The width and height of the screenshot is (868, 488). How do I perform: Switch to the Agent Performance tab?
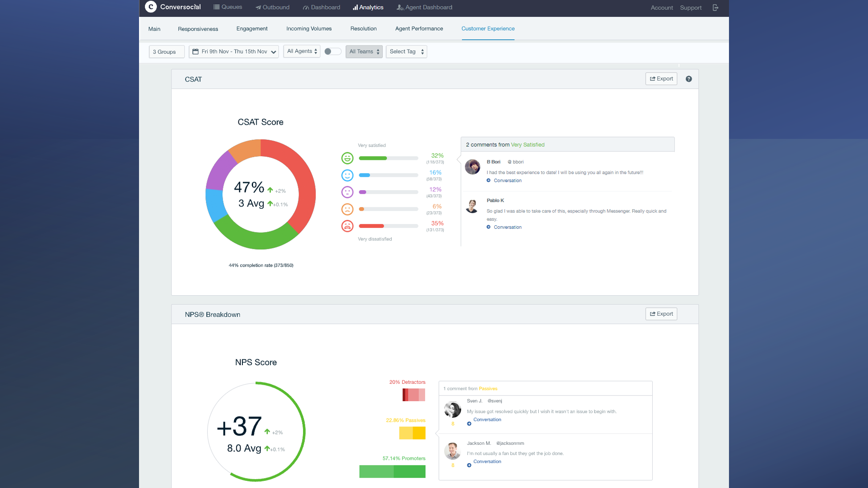[x=419, y=28]
